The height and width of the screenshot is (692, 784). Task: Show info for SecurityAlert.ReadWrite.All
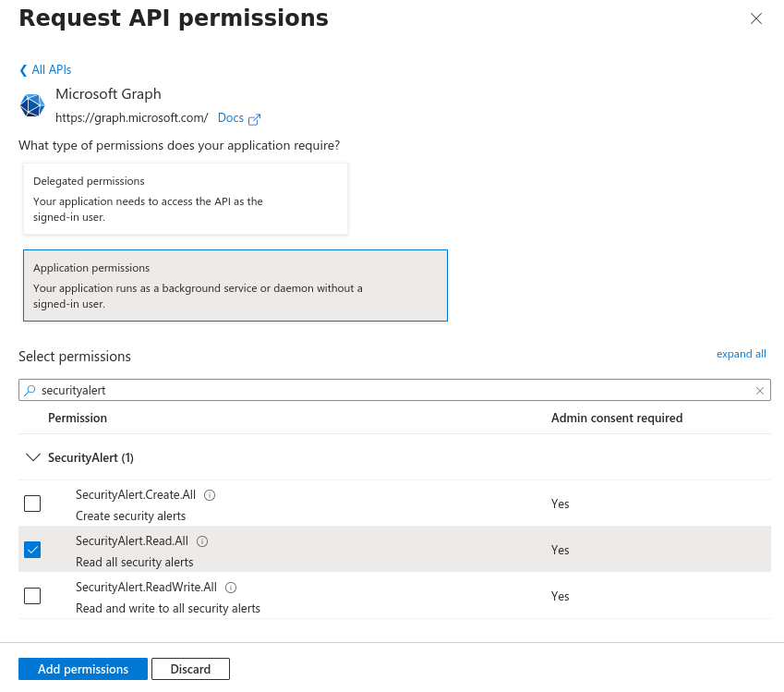[x=231, y=588]
